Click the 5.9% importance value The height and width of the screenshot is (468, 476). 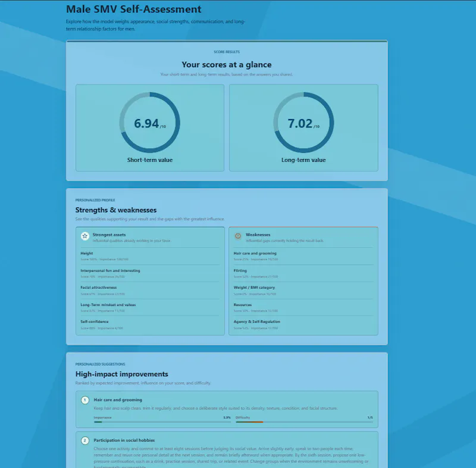[227, 417]
